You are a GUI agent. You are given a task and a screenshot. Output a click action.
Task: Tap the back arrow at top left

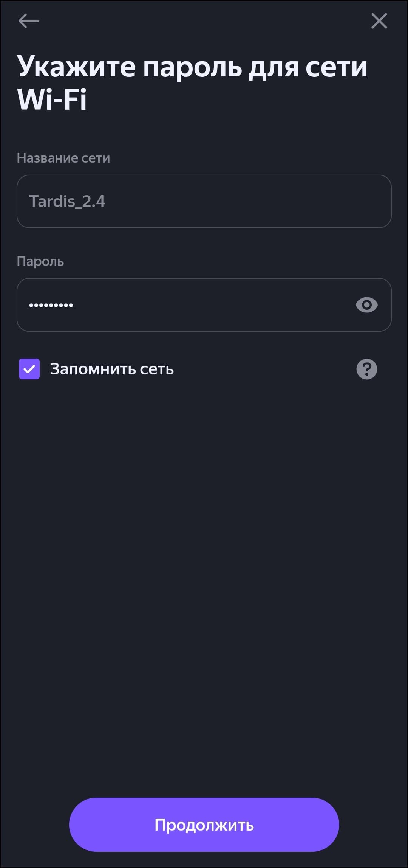29,21
